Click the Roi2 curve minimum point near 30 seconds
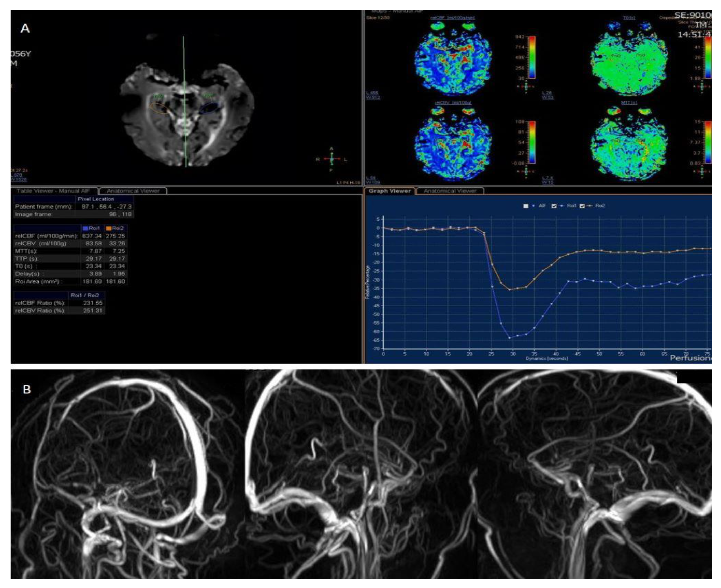 (509, 290)
